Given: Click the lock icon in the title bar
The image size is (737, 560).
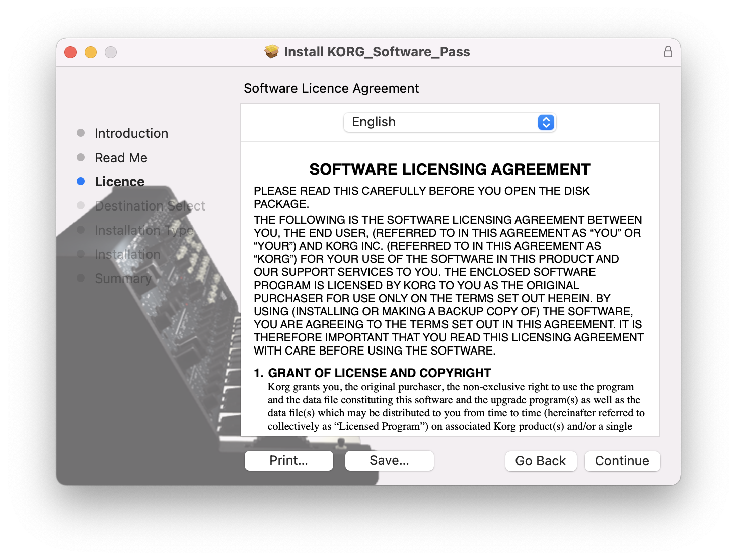Looking at the screenshot, I should pos(668,52).
